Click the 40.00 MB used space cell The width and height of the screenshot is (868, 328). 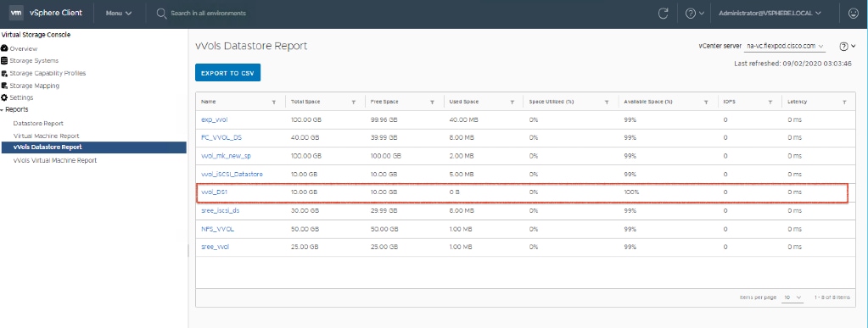[463, 120]
